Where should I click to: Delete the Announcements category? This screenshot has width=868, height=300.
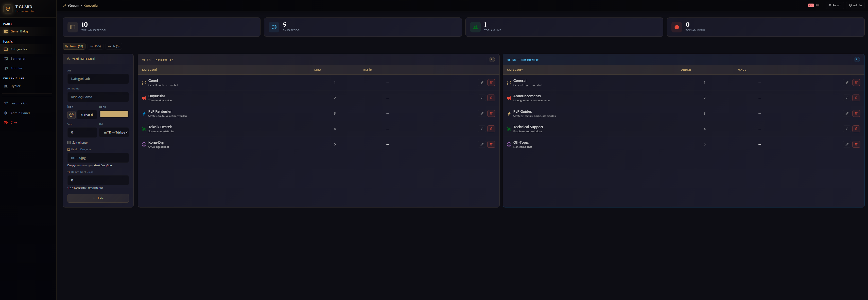tap(856, 98)
